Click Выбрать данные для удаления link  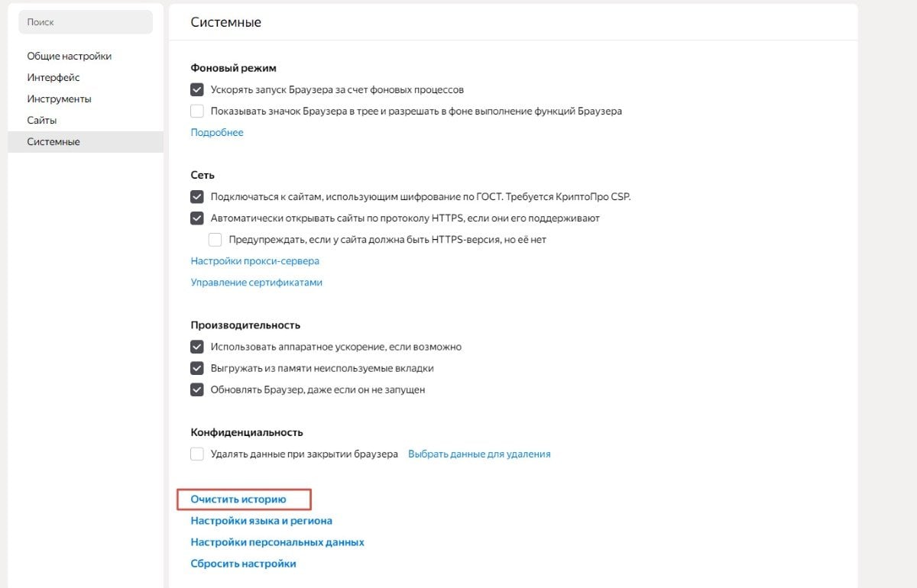click(479, 454)
